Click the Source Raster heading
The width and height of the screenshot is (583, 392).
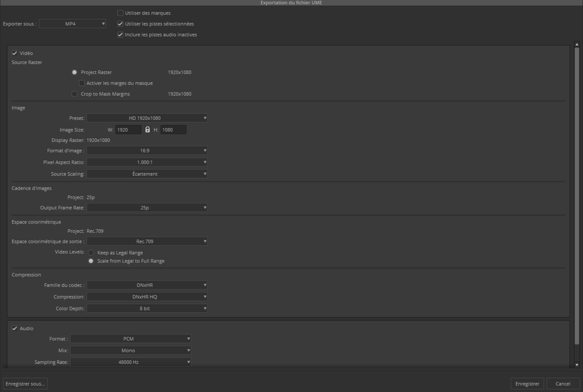[x=27, y=62]
